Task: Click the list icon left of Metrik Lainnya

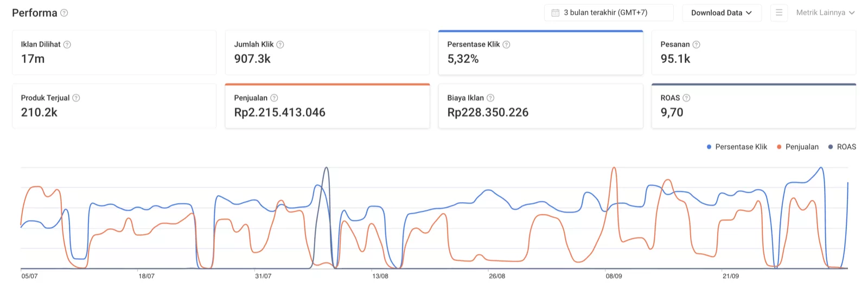Action: tap(779, 12)
